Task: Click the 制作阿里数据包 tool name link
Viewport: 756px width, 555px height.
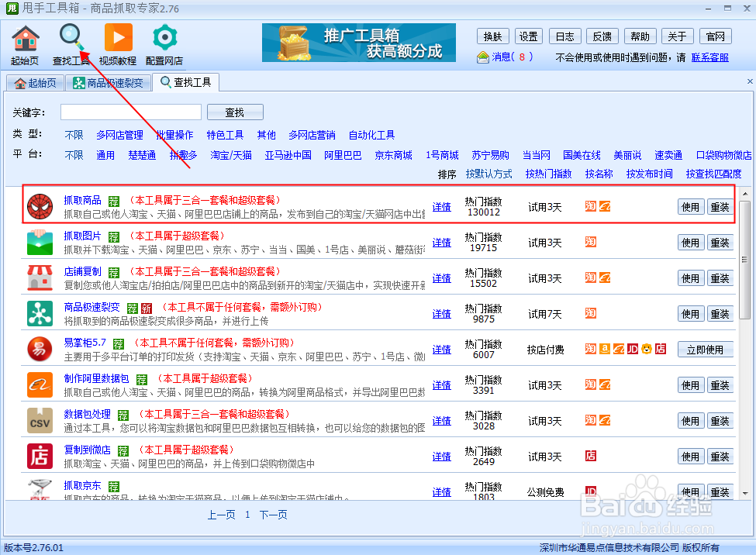Action: click(x=96, y=378)
